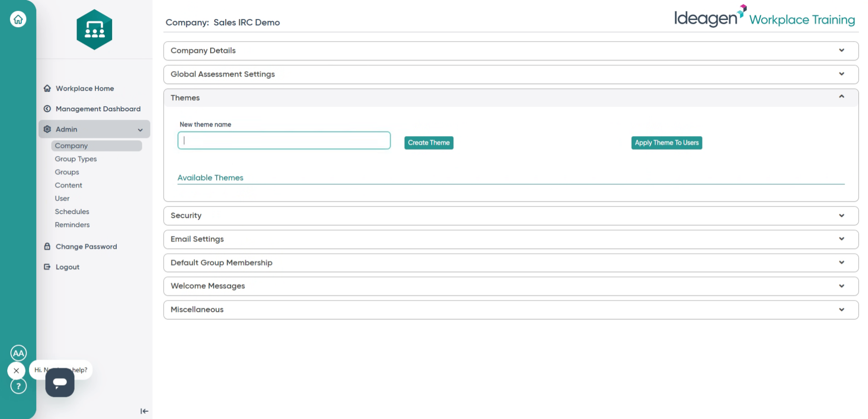Click the Company: Sales IRC Demo heading

pos(222,22)
